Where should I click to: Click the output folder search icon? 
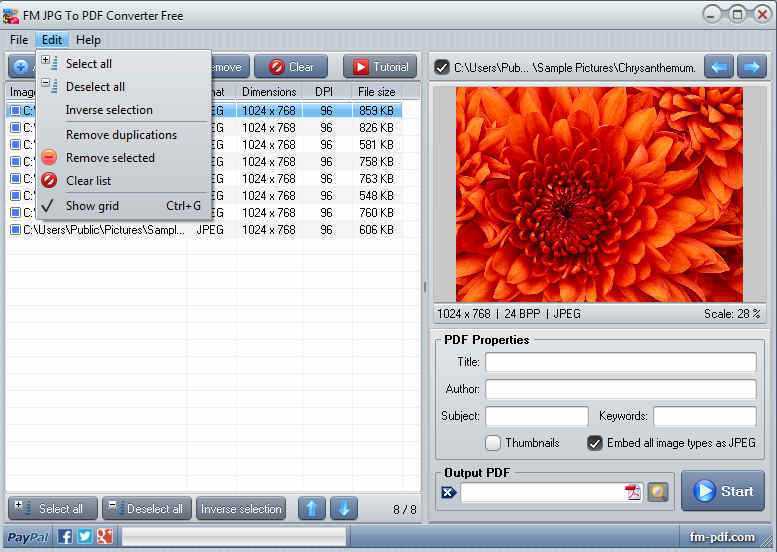(x=658, y=493)
